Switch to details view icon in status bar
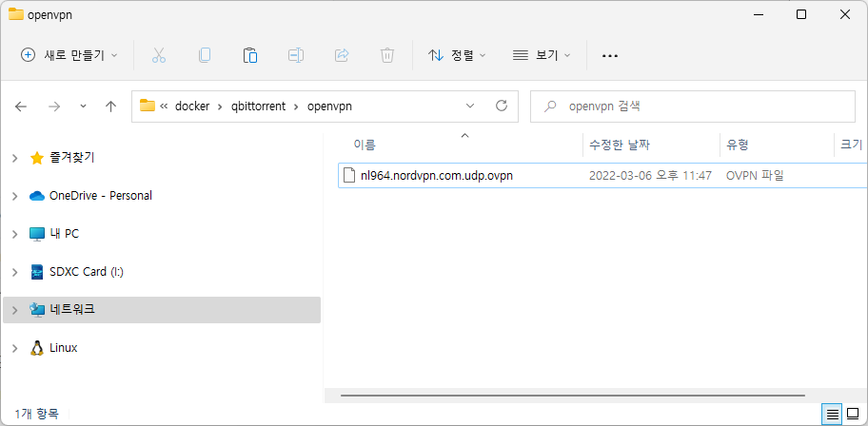Screen dimensions: 868x426 pos(832,414)
